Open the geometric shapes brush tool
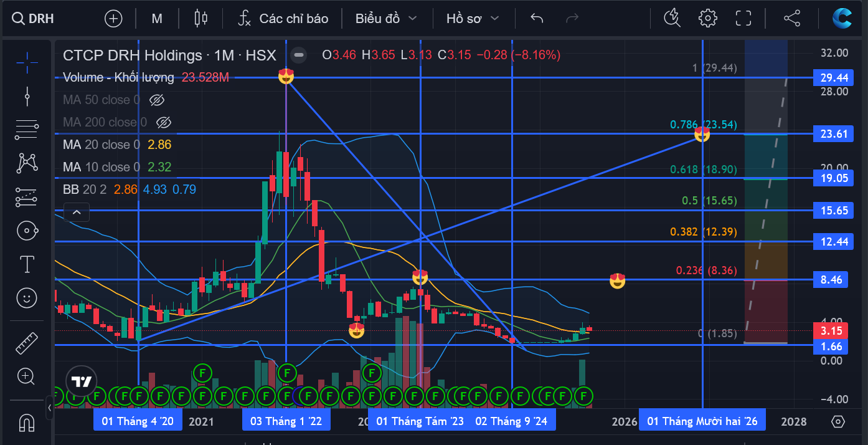 pos(27,231)
